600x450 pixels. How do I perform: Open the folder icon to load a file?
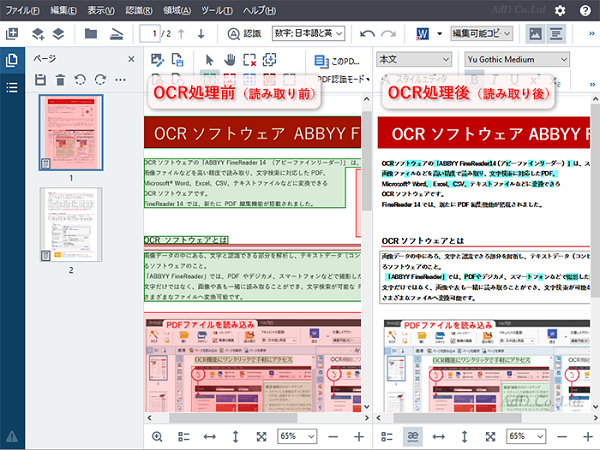coord(91,34)
